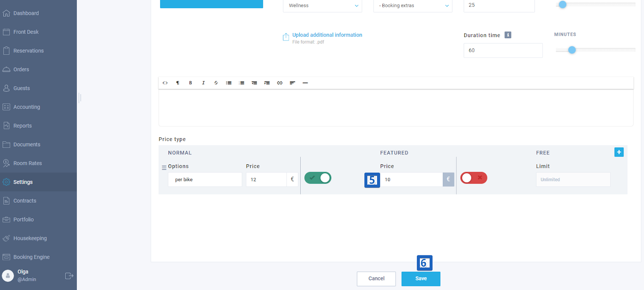Click the blue plus icon to add price option
The image size is (644, 290).
pyautogui.click(x=619, y=152)
